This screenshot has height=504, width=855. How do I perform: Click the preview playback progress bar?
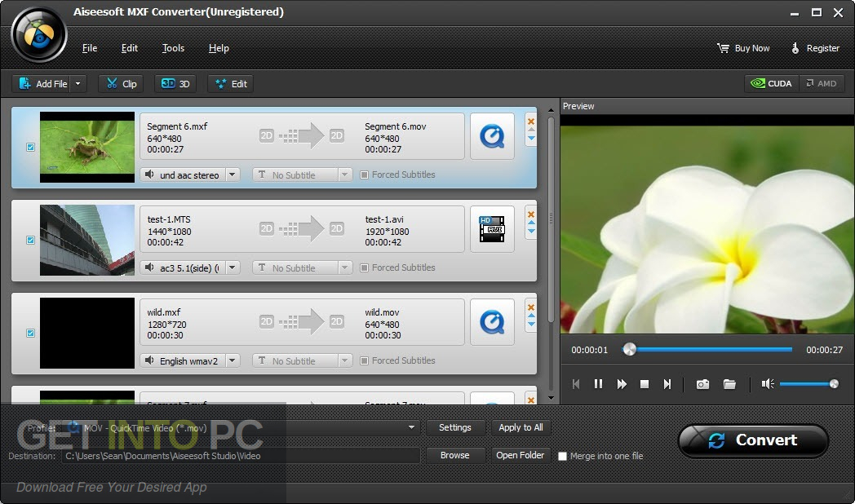(x=708, y=349)
